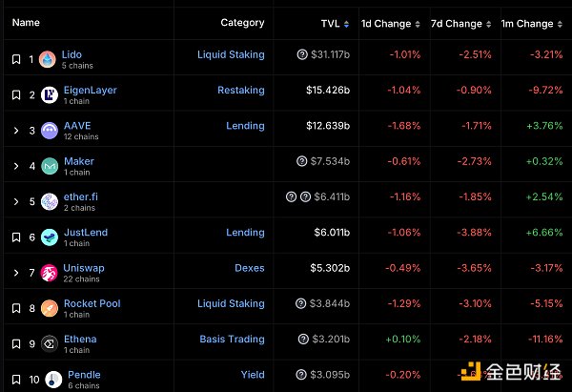Expand the Maker row chevron

pos(16,166)
